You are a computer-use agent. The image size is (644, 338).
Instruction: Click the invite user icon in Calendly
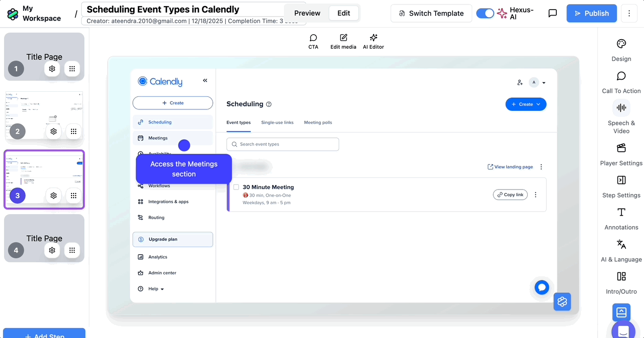520,82
